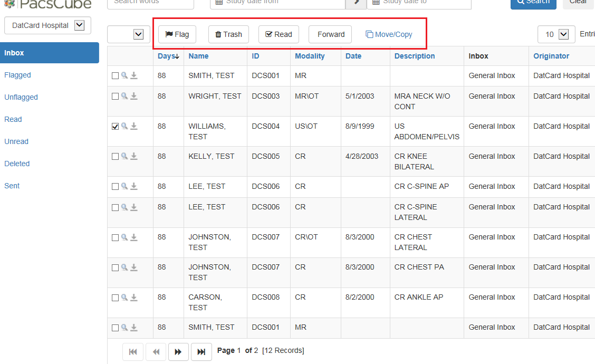Image resolution: width=595 pixels, height=364 pixels.
Task: View CR CHEST LATERAL study with magnifier
Action: click(124, 237)
